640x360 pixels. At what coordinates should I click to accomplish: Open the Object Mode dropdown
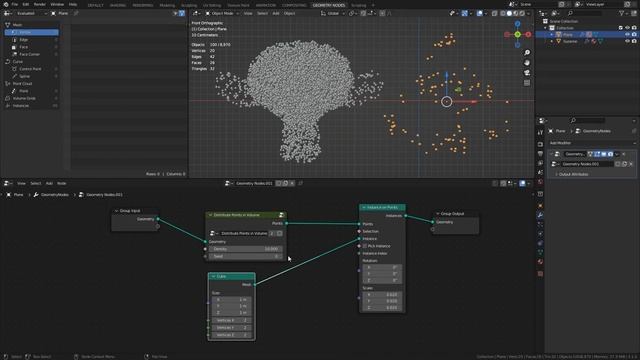pyautogui.click(x=222, y=13)
